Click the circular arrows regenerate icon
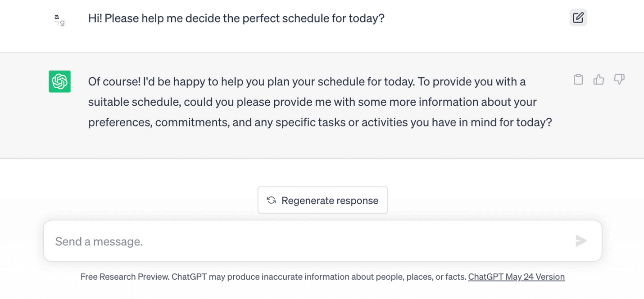 [271, 201]
